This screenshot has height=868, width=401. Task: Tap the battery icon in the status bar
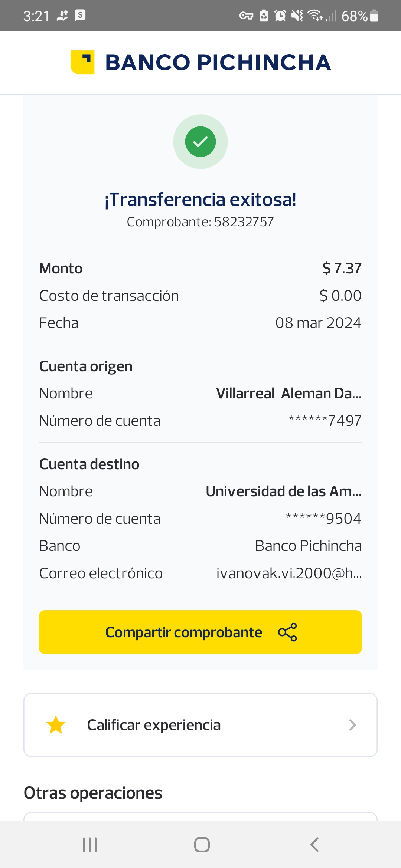[x=374, y=16]
